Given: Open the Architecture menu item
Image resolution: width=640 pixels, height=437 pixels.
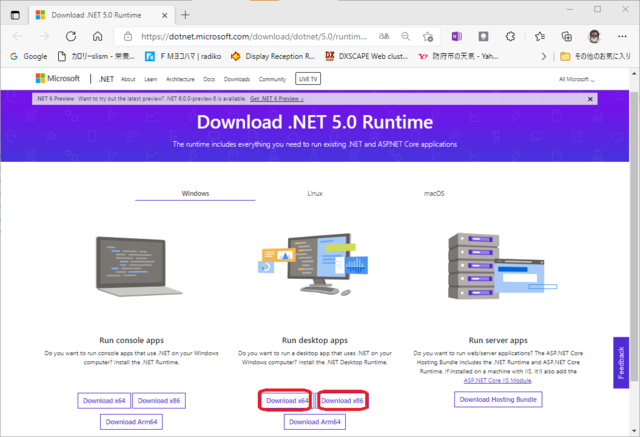Looking at the screenshot, I should [x=180, y=79].
